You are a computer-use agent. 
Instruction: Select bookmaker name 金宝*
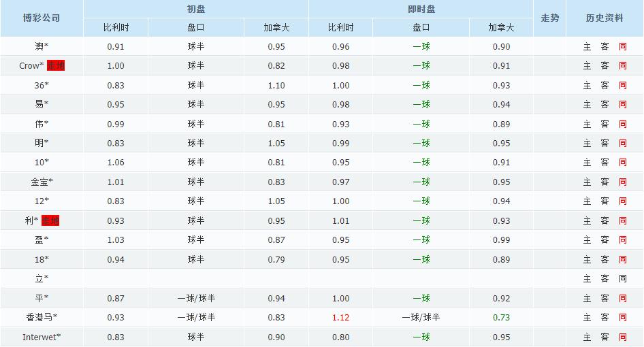point(42,182)
